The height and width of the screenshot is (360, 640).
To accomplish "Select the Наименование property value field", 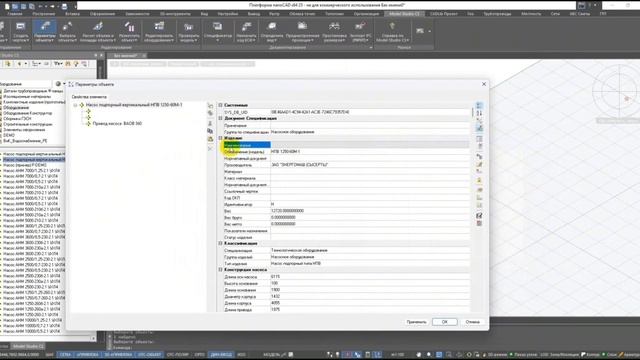I will (370, 145).
